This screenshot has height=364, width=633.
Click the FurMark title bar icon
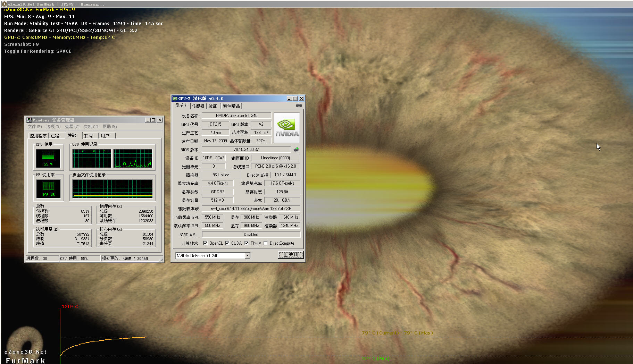[5, 4]
